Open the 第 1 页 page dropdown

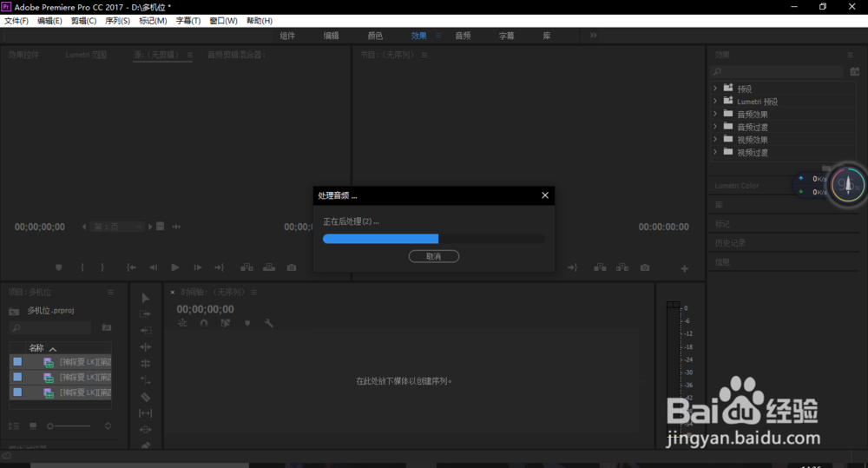(117, 227)
